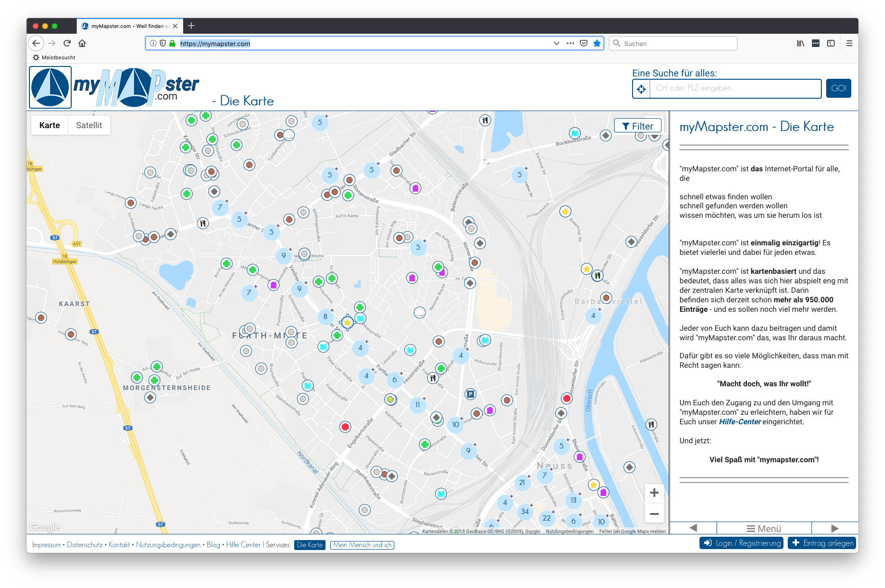Click the Suchen browser search field
Viewport: 885px width, 588px height.
coord(673,43)
